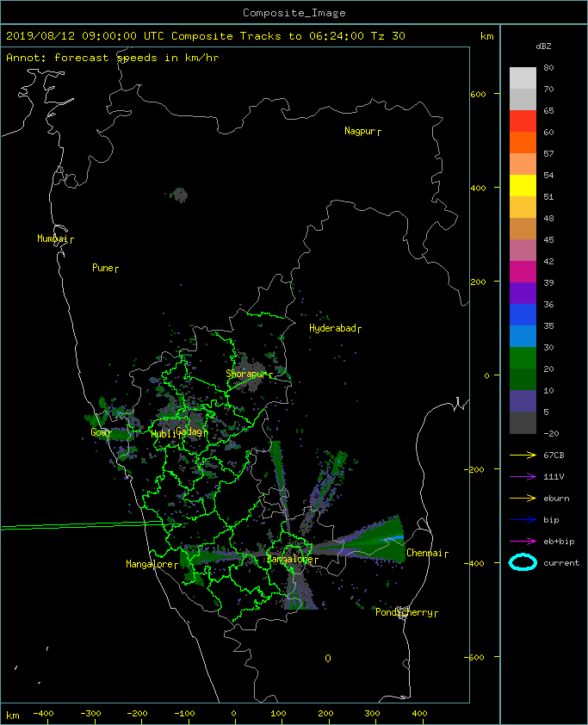Viewport: 588px width, 725px height.
Task: Click the light blue radar core near Chennai
Action: click(393, 538)
